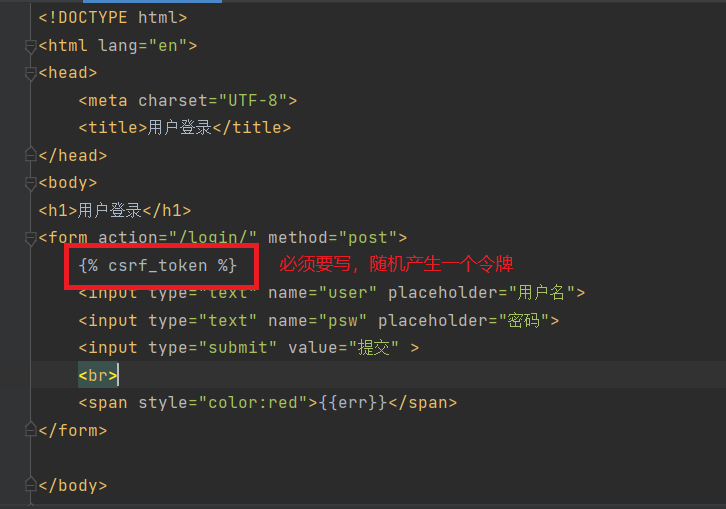The width and height of the screenshot is (726, 509).
Task: Click fold marker at closing head tag
Action: (30, 155)
